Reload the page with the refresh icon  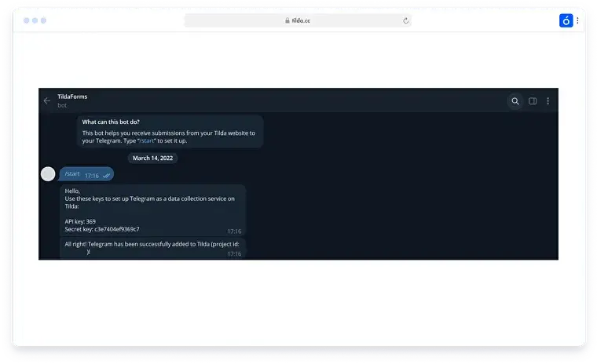(x=405, y=20)
